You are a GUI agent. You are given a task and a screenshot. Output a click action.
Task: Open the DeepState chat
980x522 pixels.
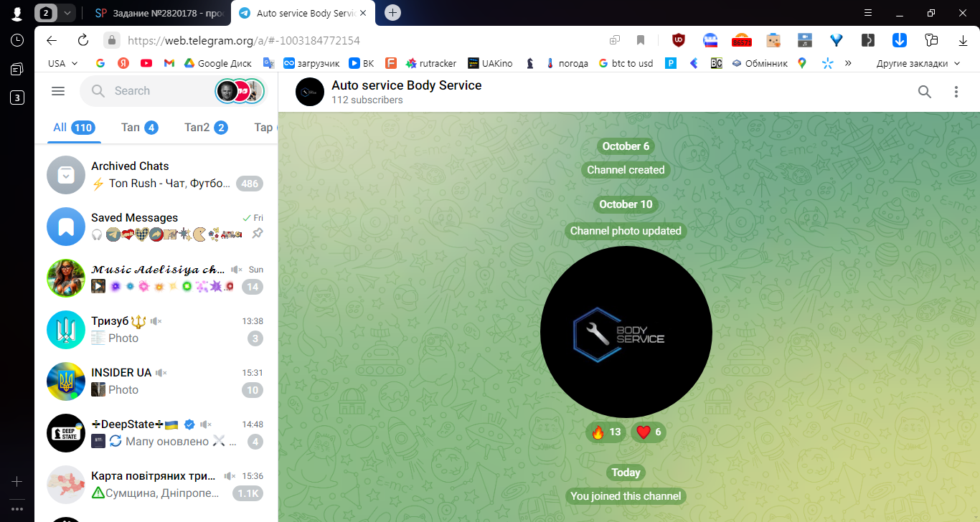(x=156, y=433)
